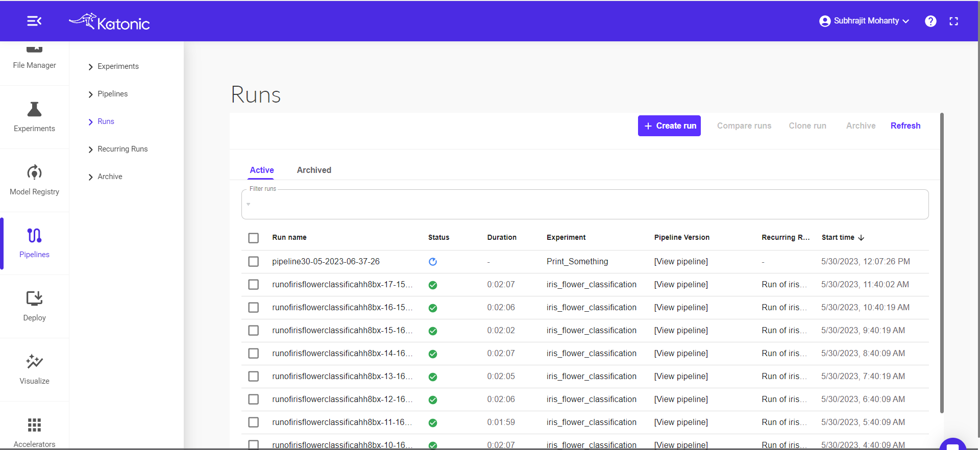The height and width of the screenshot is (450, 980).
Task: Open Print_Something experiment link
Action: pyautogui.click(x=577, y=261)
